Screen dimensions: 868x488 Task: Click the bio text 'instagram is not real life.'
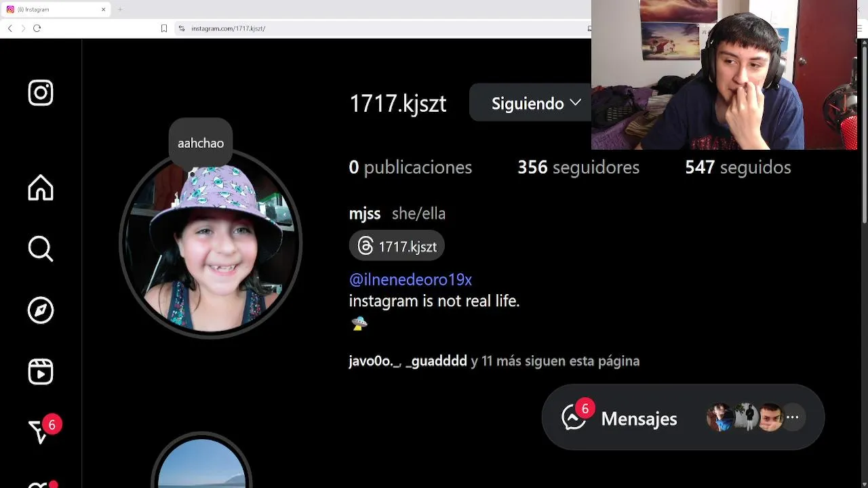pyautogui.click(x=434, y=301)
